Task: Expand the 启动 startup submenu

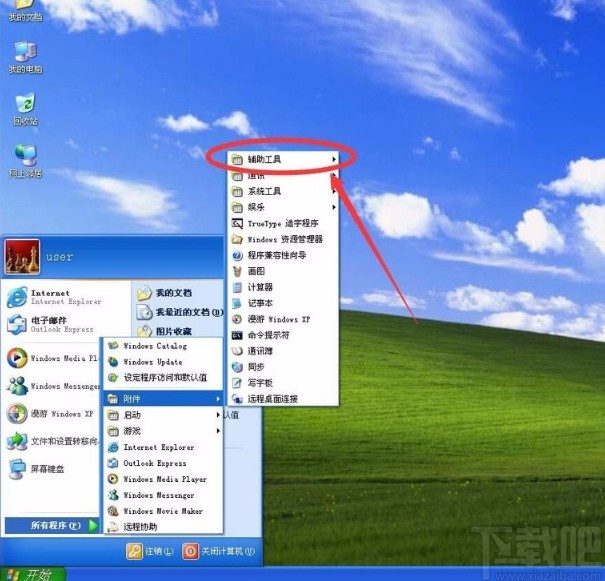Action: click(163, 415)
